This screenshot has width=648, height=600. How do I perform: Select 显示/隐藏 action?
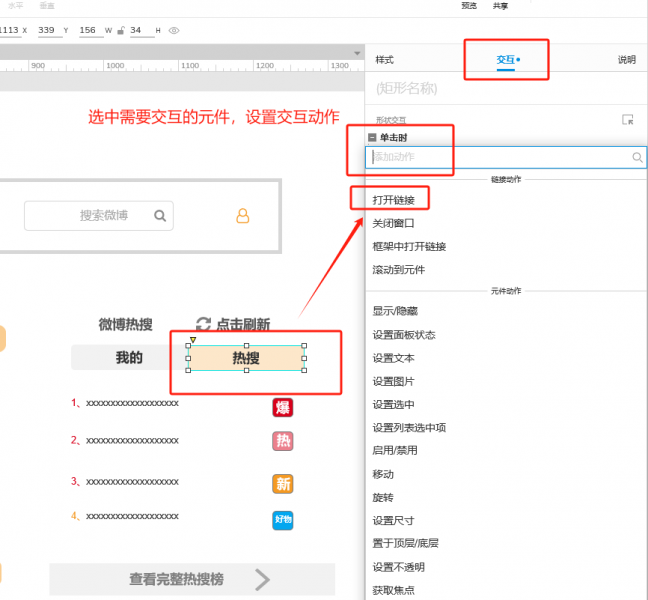(395, 311)
